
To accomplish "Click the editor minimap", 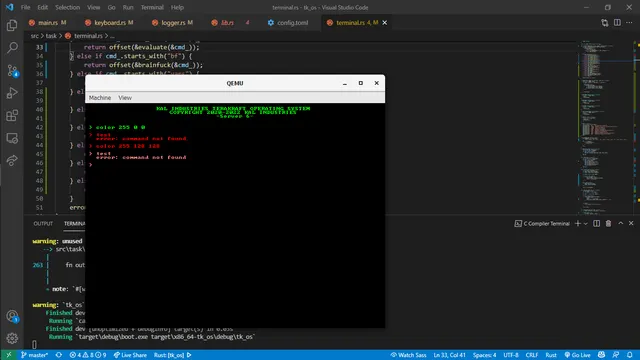I will [604, 127].
